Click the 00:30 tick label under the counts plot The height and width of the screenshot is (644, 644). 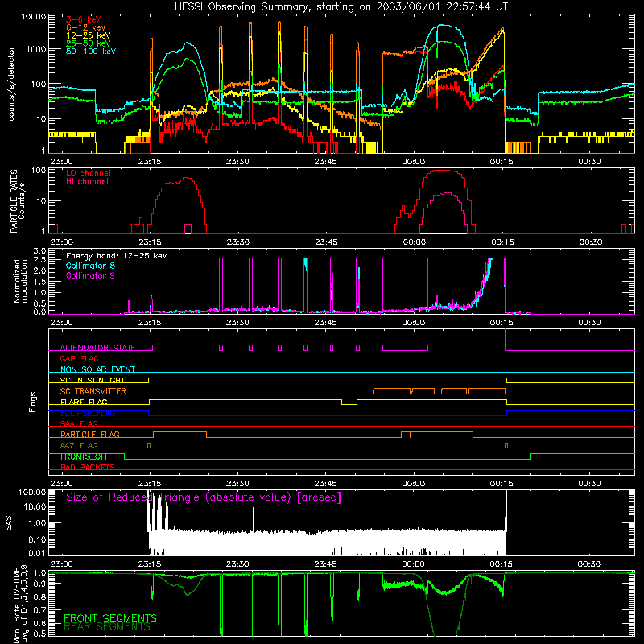[589, 162]
